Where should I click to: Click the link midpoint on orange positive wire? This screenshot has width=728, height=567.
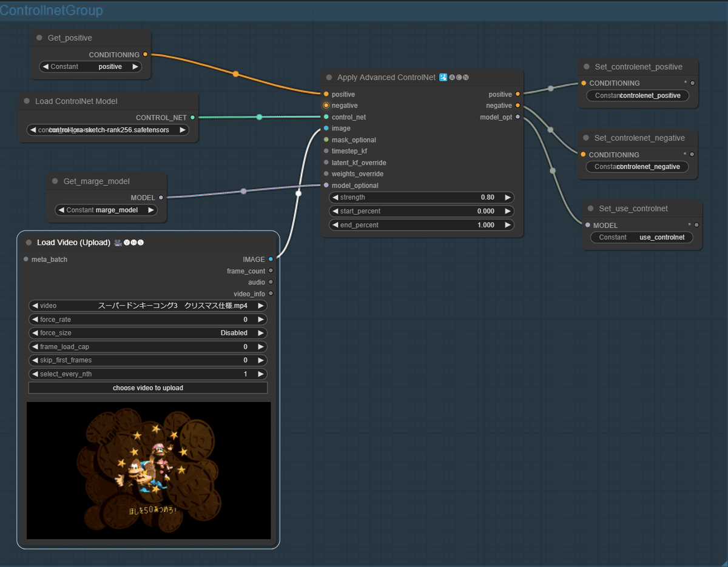(x=236, y=74)
